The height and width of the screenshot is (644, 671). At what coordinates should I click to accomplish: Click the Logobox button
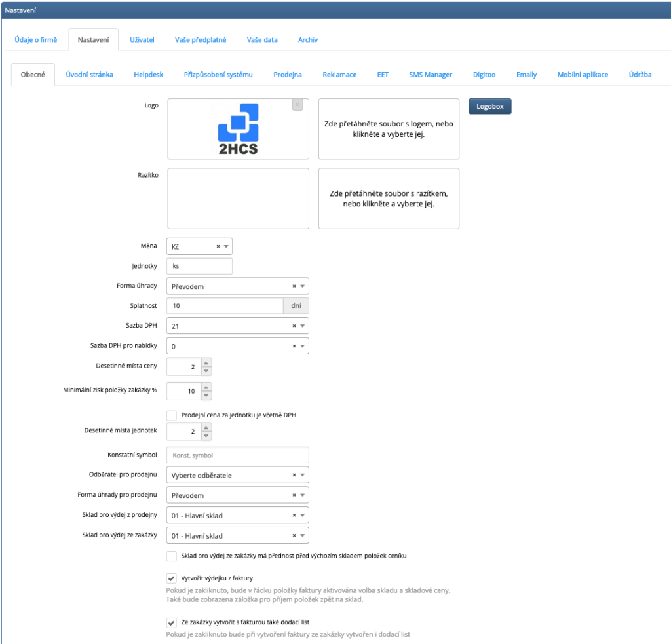(489, 106)
